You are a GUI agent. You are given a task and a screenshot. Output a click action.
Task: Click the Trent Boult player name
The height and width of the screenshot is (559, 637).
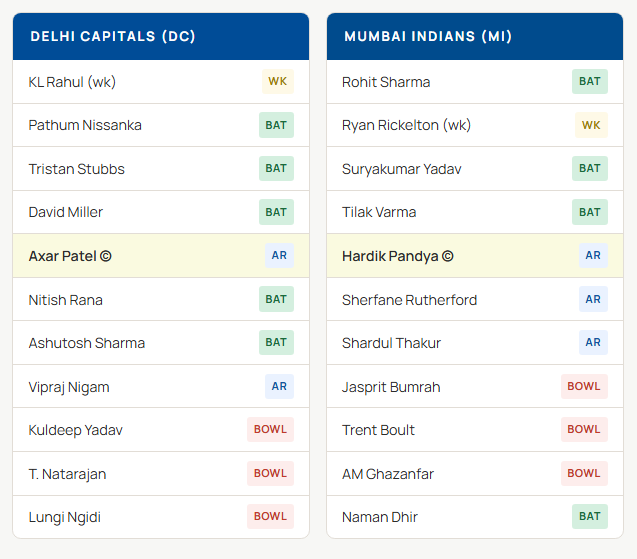378,430
